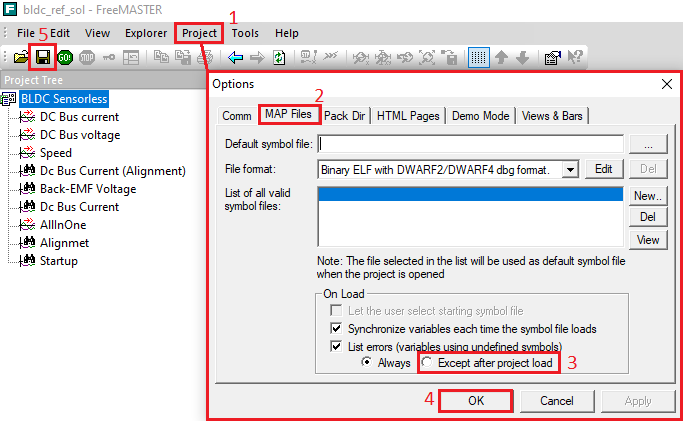Image resolution: width=683 pixels, height=421 pixels.
Task: Open properties icon in toolbar
Action: [553, 57]
